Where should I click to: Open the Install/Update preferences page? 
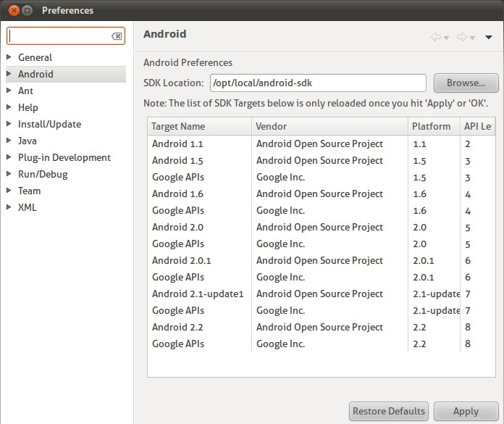49,124
